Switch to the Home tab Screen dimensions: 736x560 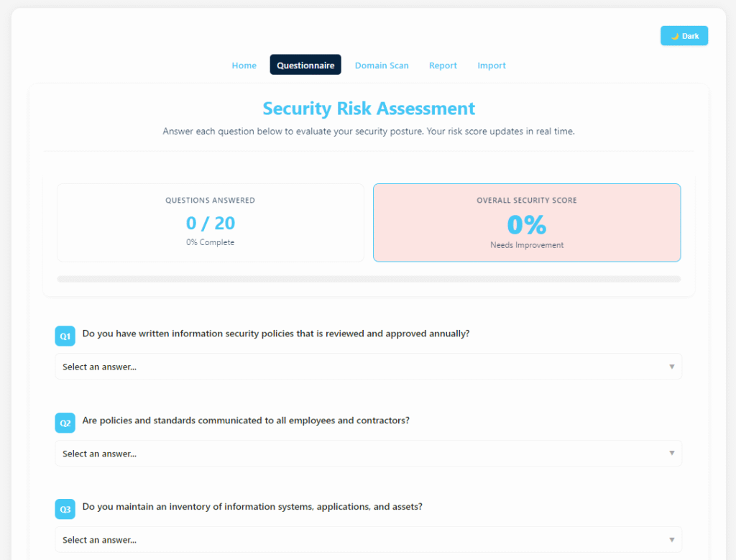pyautogui.click(x=244, y=65)
